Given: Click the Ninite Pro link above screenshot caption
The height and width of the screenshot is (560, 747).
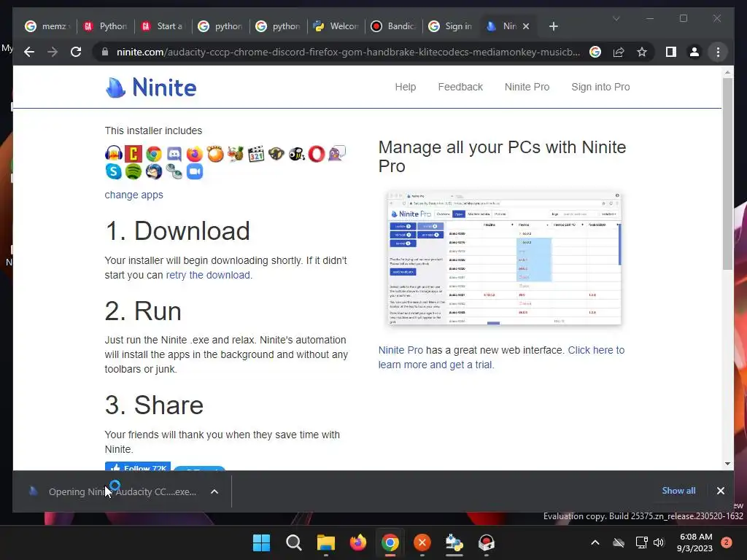Looking at the screenshot, I should click(x=400, y=350).
